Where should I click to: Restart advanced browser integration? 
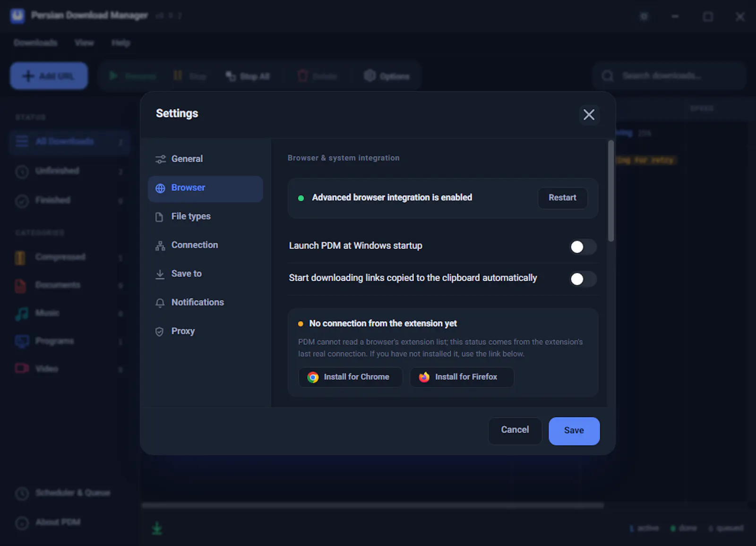click(x=562, y=198)
